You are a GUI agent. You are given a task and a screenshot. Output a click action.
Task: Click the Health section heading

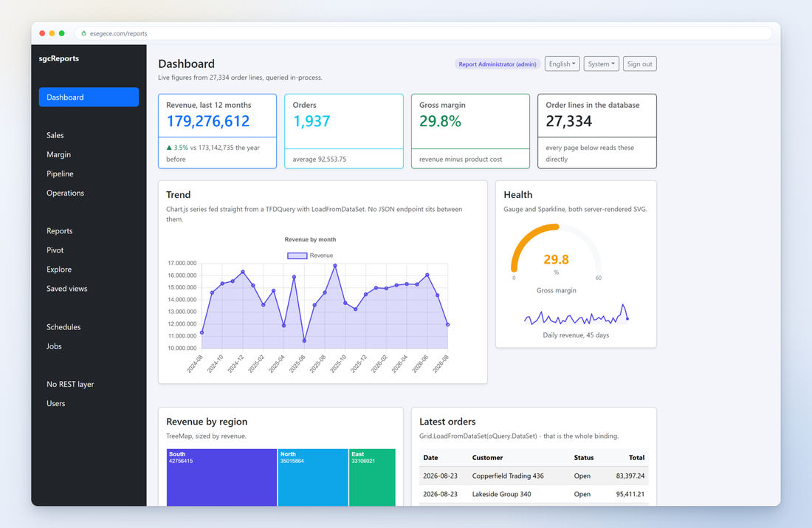(518, 195)
